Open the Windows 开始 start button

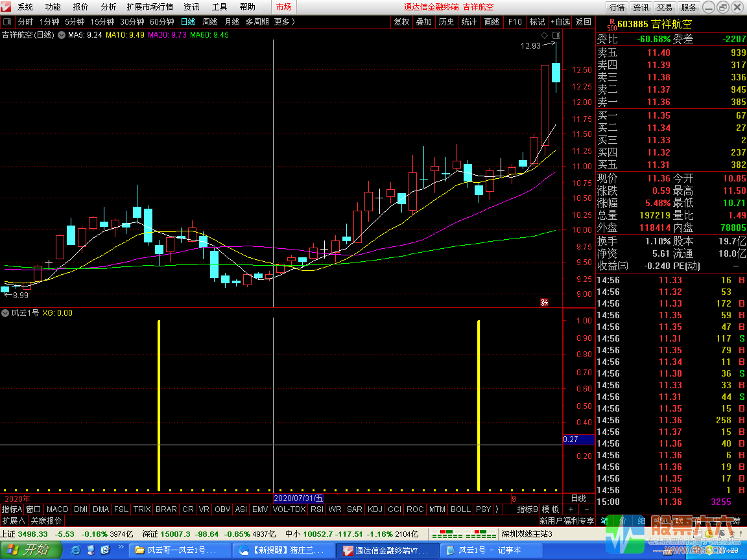coord(31,550)
